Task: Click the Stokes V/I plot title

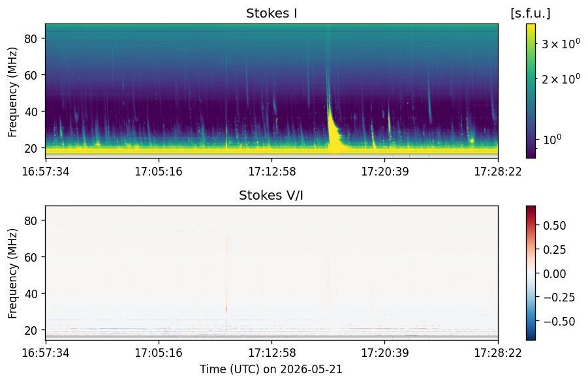Action: pos(271,195)
